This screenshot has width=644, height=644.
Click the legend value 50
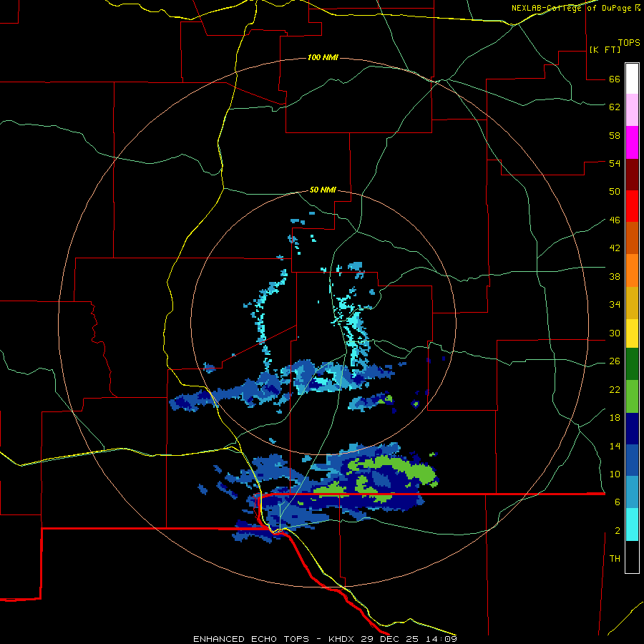615,191
